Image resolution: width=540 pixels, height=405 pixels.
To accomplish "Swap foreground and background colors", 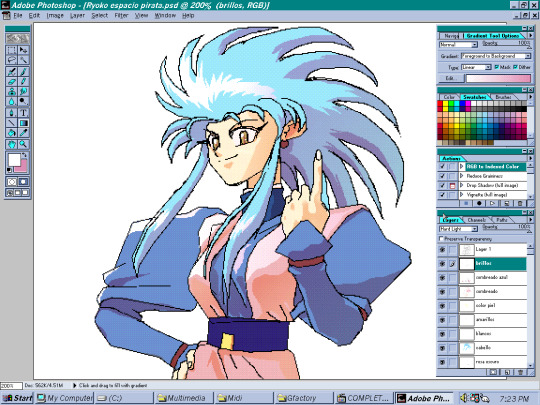I will tap(24, 155).
